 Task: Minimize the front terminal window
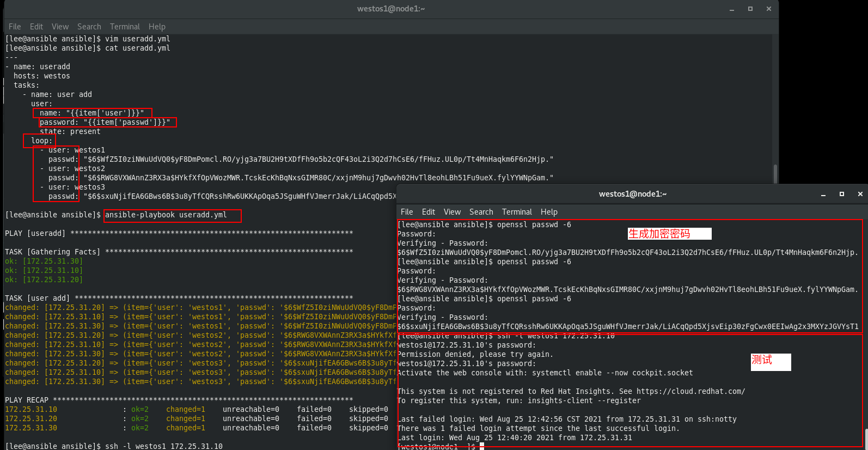coord(823,194)
